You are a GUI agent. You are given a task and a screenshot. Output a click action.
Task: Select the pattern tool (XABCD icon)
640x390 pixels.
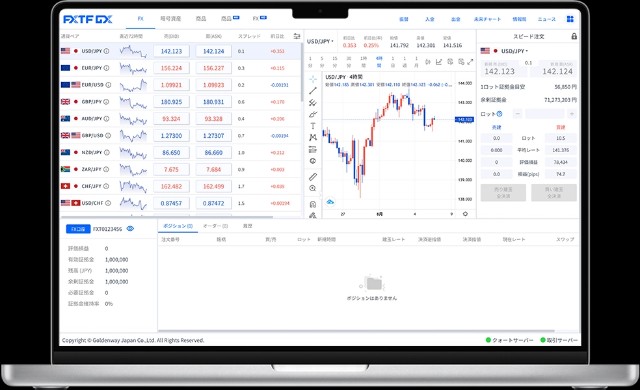(x=313, y=137)
